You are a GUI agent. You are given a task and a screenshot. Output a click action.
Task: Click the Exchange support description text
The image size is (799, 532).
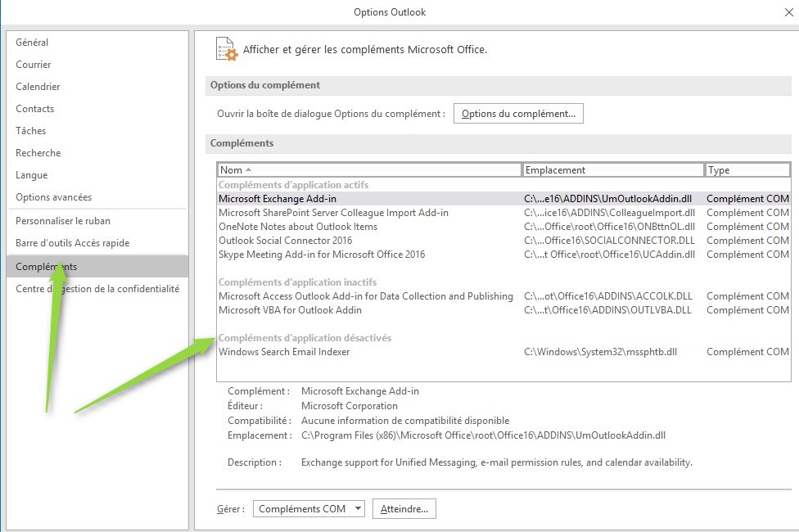[x=496, y=462]
